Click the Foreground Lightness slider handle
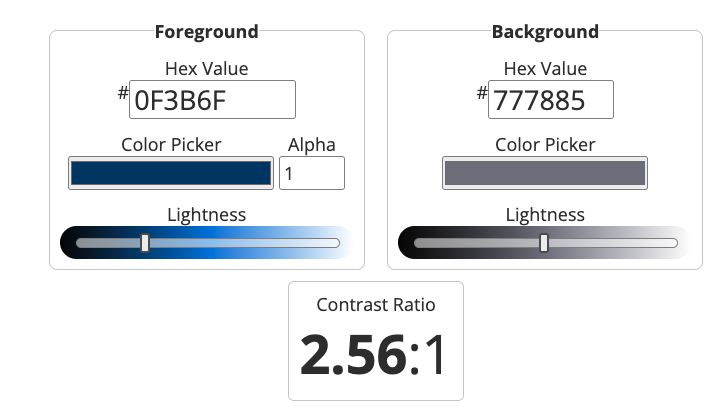 point(145,243)
